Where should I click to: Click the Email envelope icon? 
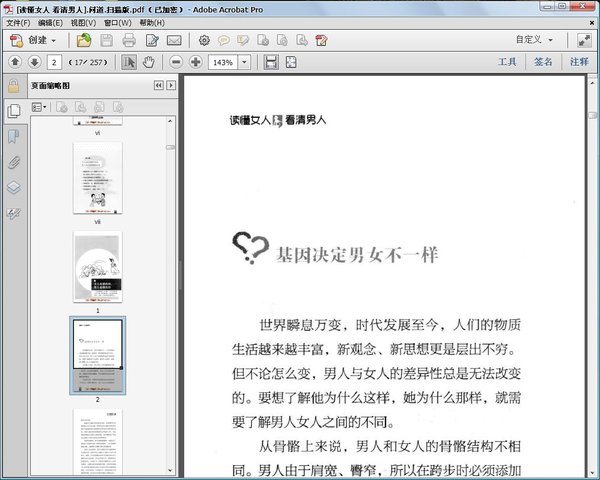coord(174,41)
